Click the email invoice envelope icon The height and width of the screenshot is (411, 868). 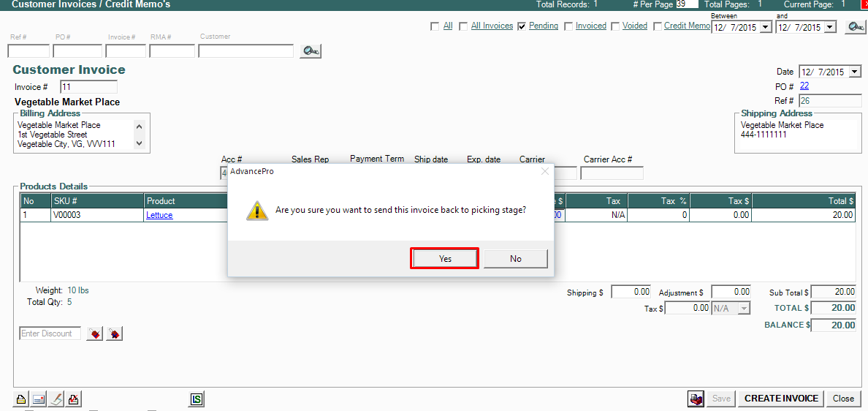coord(39,399)
